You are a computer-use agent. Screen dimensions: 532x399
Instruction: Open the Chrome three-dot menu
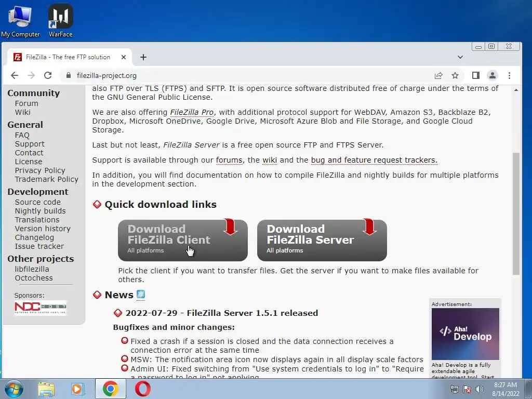(509, 75)
